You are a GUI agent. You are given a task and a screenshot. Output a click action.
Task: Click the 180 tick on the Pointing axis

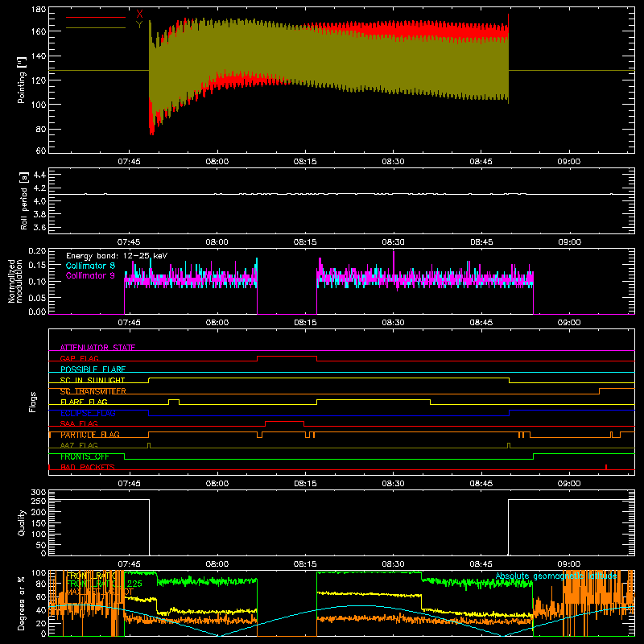tap(39, 10)
